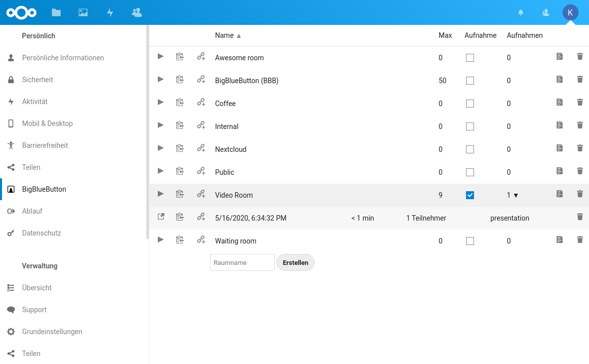Screen dimensions: 589x364
Task: Edit max participants 50 for BigBlueButton (BBB)
Action: (x=443, y=81)
